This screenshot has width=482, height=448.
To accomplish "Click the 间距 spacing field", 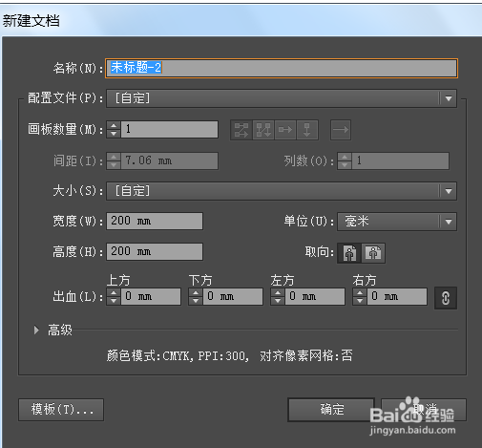I will coord(170,160).
